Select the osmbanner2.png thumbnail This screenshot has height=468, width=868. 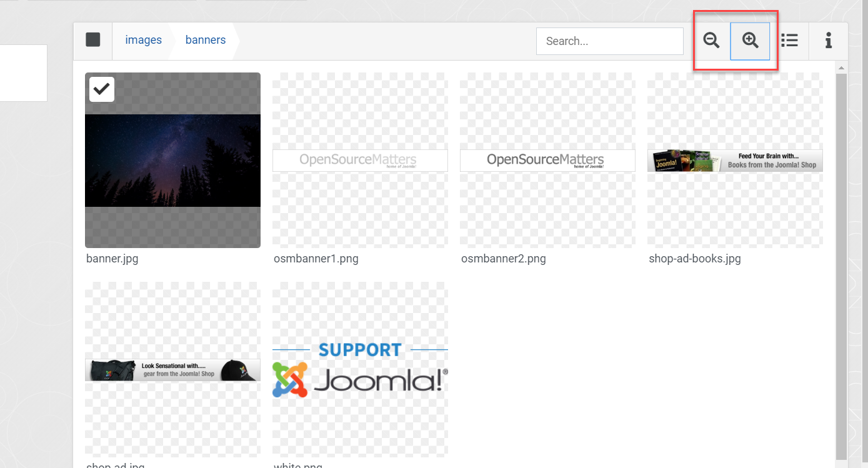547,160
